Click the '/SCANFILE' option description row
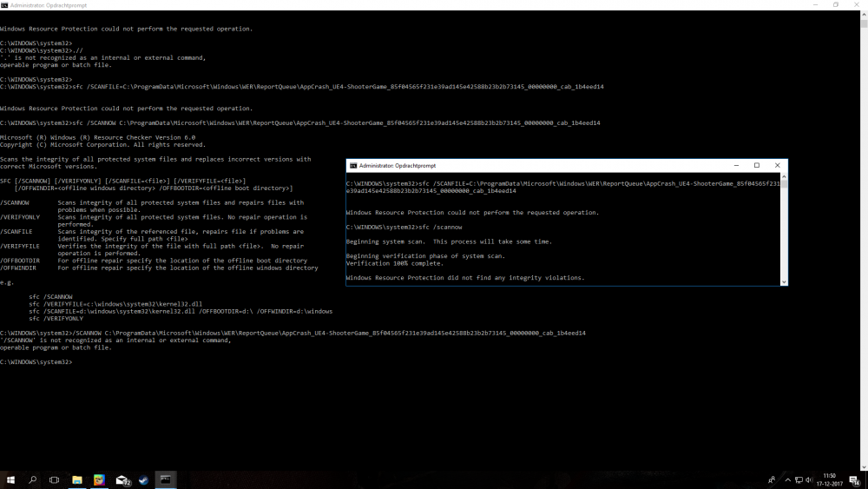The image size is (868, 489). point(152,235)
